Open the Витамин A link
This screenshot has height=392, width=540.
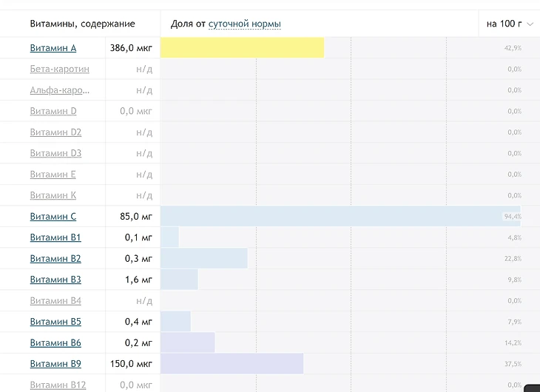53,48
